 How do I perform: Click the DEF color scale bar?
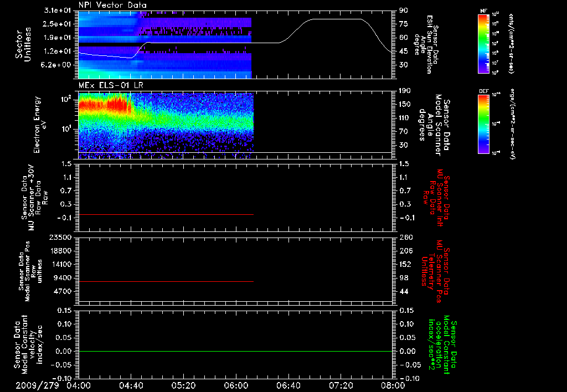484,124
